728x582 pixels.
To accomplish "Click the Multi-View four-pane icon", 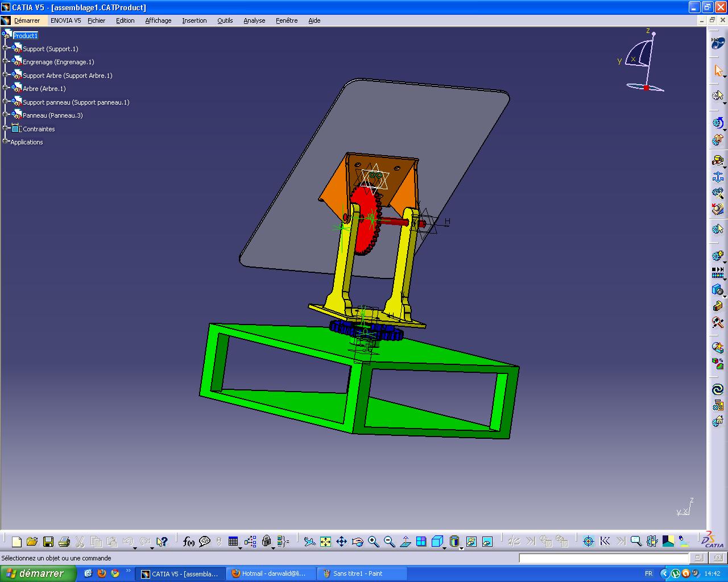I will (x=421, y=542).
